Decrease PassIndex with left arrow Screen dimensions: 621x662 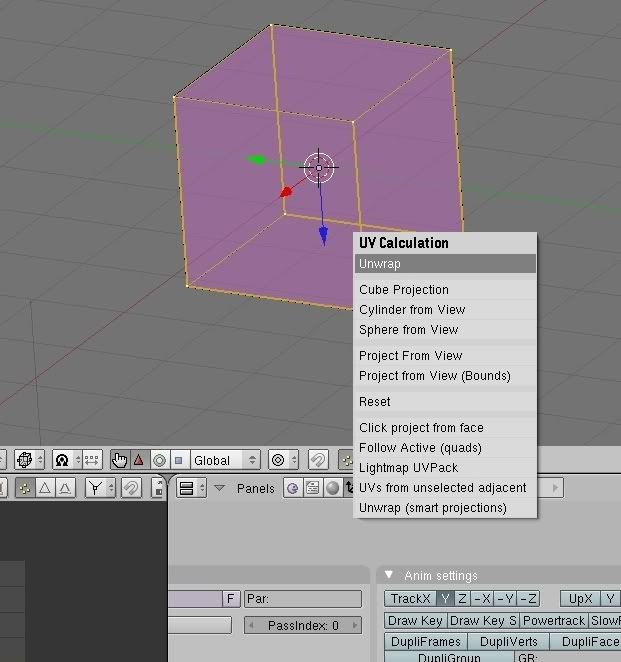(x=252, y=625)
